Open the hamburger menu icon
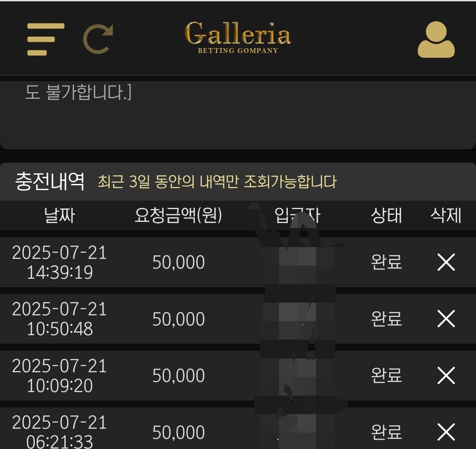The width and height of the screenshot is (476, 449). [46, 39]
